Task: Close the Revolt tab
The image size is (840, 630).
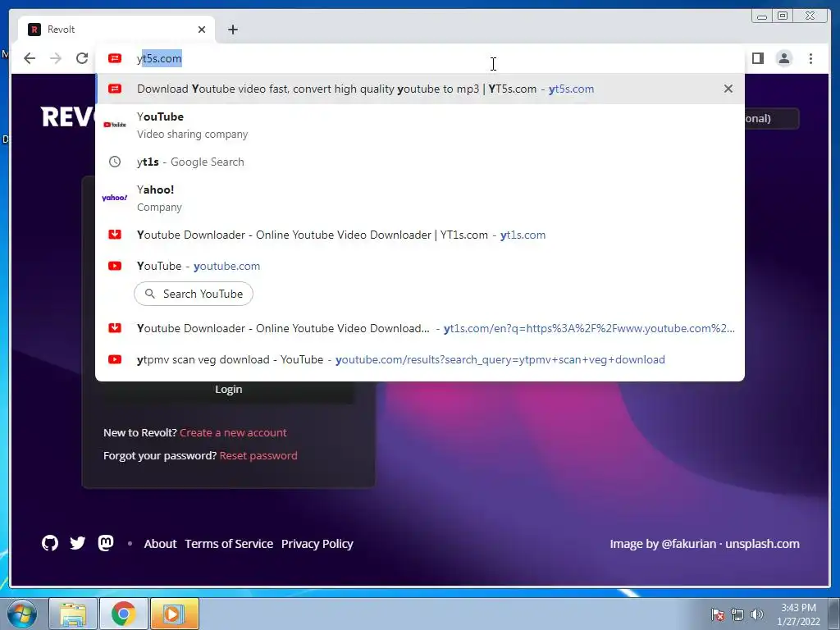Action: click(x=202, y=30)
